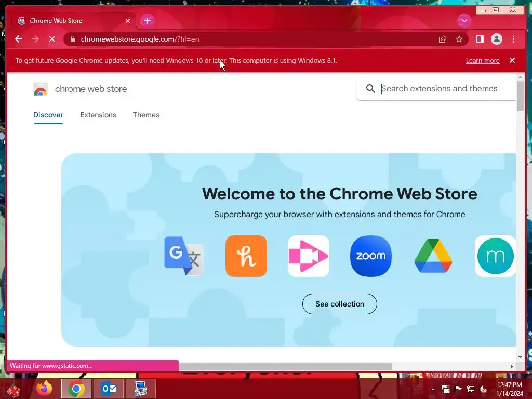Click the Welcome to the Chrome Web Store heading
This screenshot has width=532, height=399.
(339, 194)
